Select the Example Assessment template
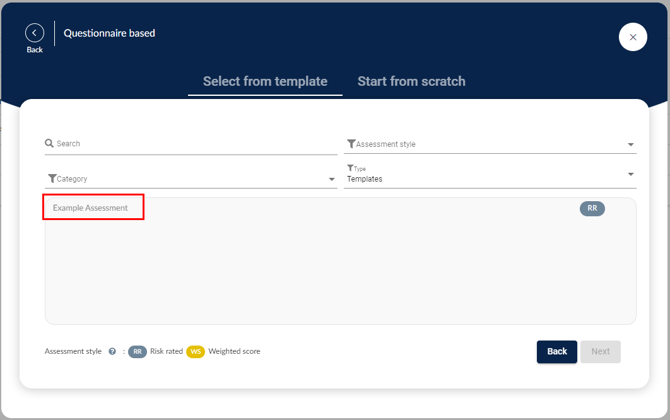Viewport: 670px width, 420px height. point(91,208)
